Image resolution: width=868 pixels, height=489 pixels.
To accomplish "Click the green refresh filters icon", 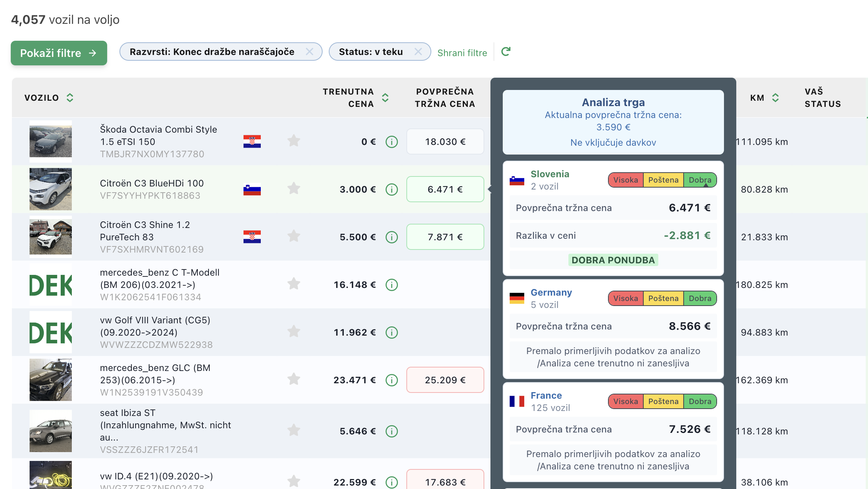I will pos(505,52).
